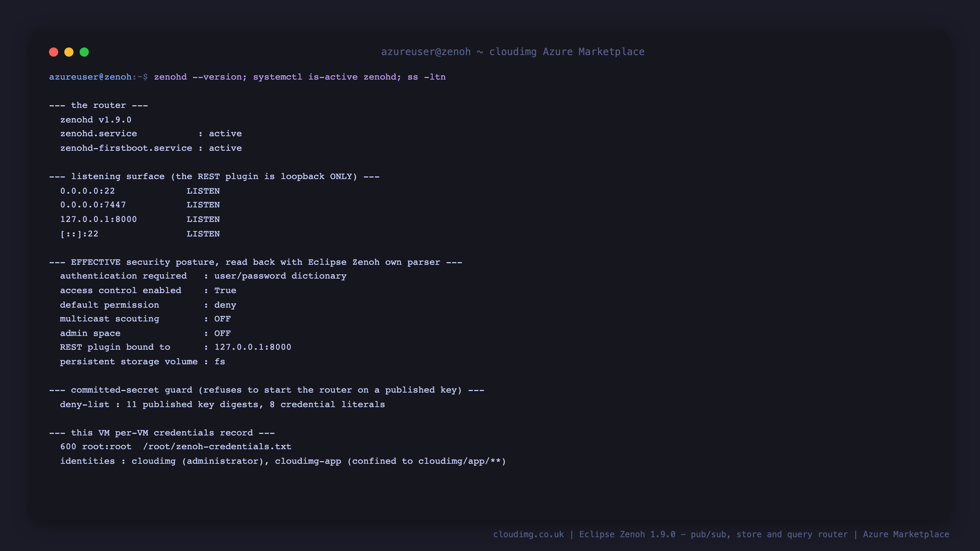
Task: Select the 'deny-list : 11 published key digests' line
Action: point(222,404)
